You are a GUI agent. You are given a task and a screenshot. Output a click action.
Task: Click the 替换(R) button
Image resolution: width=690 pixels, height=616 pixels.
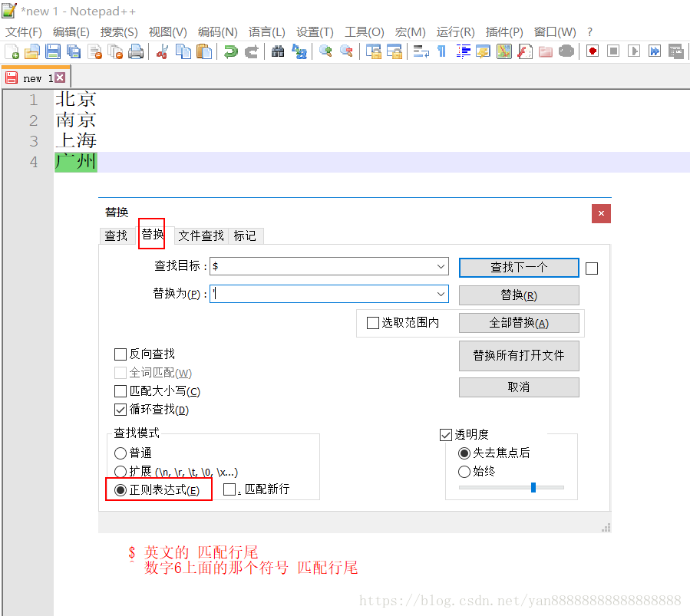tap(519, 295)
